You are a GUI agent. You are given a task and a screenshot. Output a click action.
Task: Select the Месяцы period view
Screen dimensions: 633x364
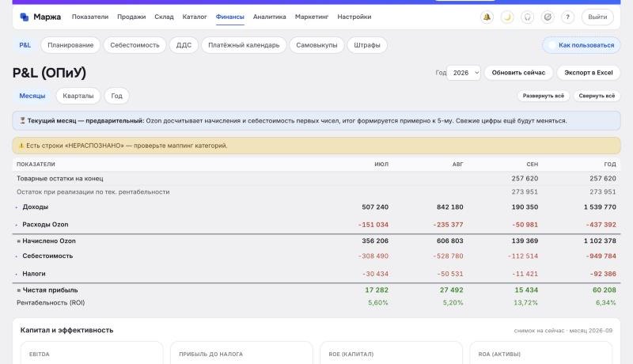[x=32, y=96]
